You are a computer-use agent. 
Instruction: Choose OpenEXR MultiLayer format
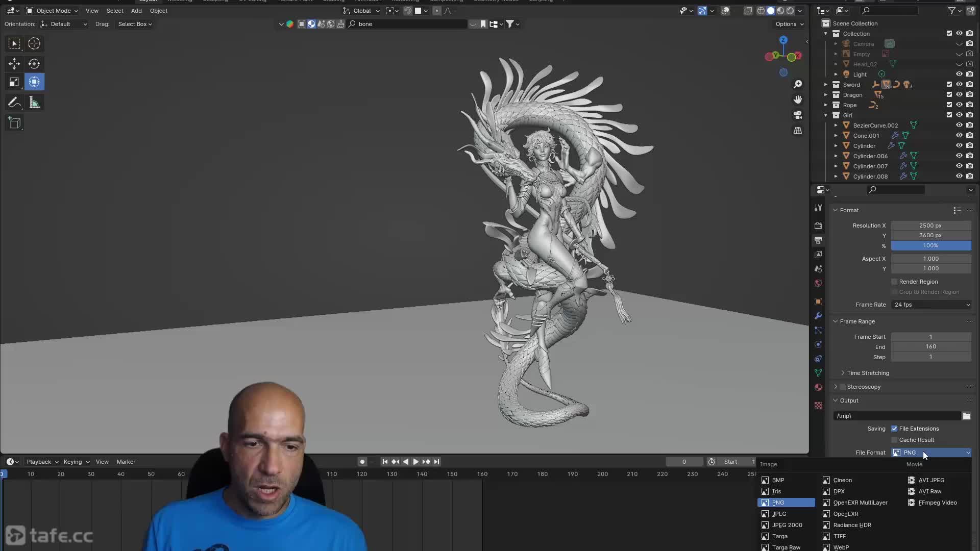(860, 503)
